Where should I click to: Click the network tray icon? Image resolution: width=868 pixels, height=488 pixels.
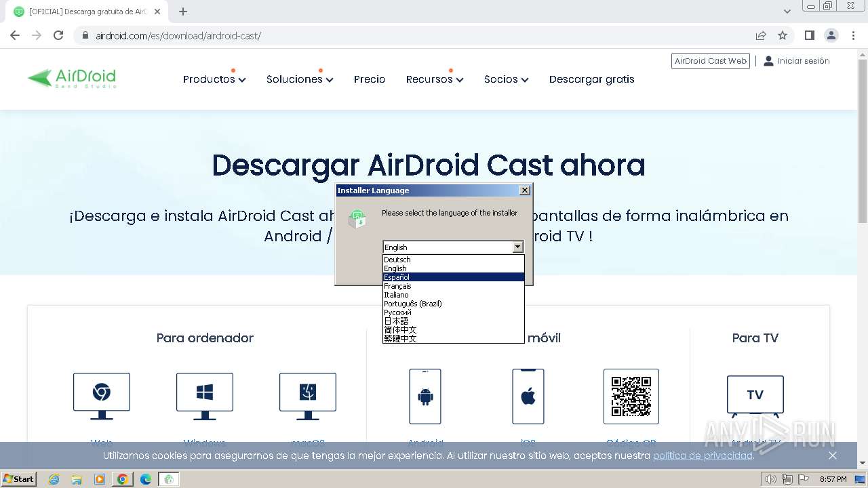tap(787, 479)
